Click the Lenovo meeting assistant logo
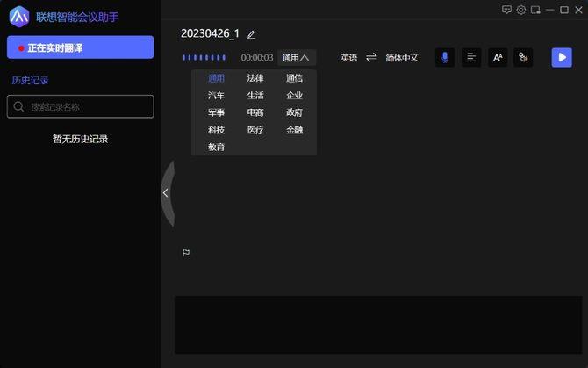Screen dimensions: 588x368 (19, 17)
